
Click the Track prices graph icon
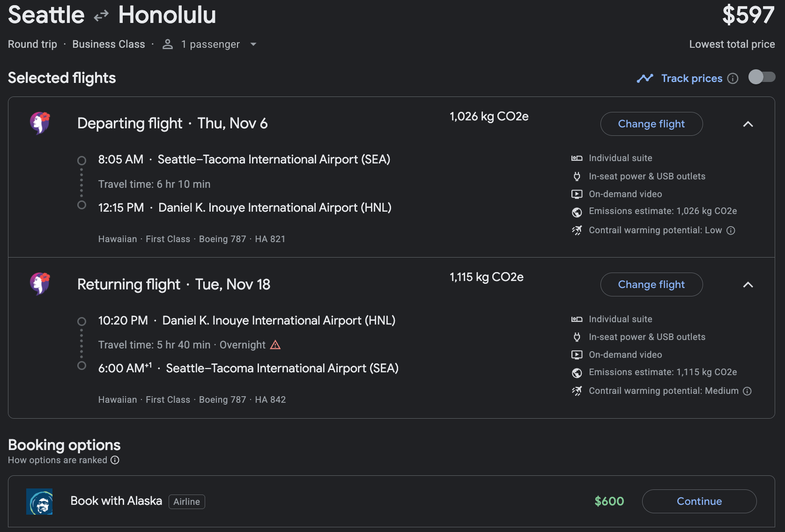pyautogui.click(x=645, y=78)
